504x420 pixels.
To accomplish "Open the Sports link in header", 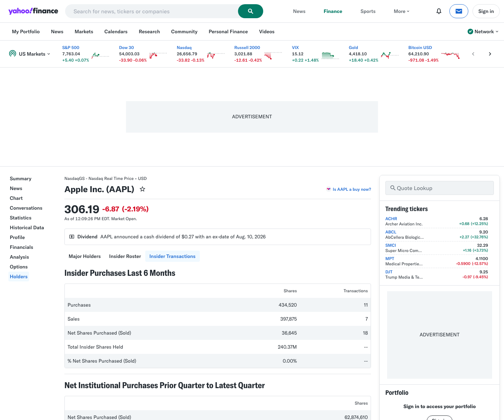I will [x=368, y=11].
